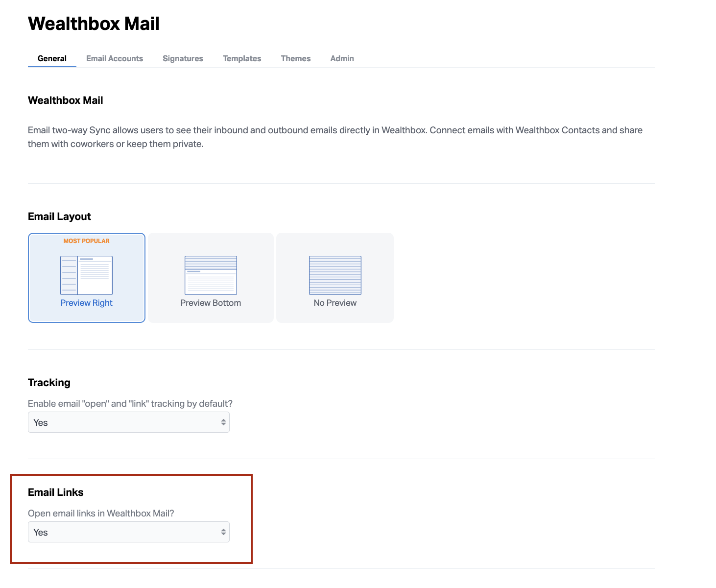Screen dimensions: 716x588
Task: Open the Themes tab
Action: (295, 58)
